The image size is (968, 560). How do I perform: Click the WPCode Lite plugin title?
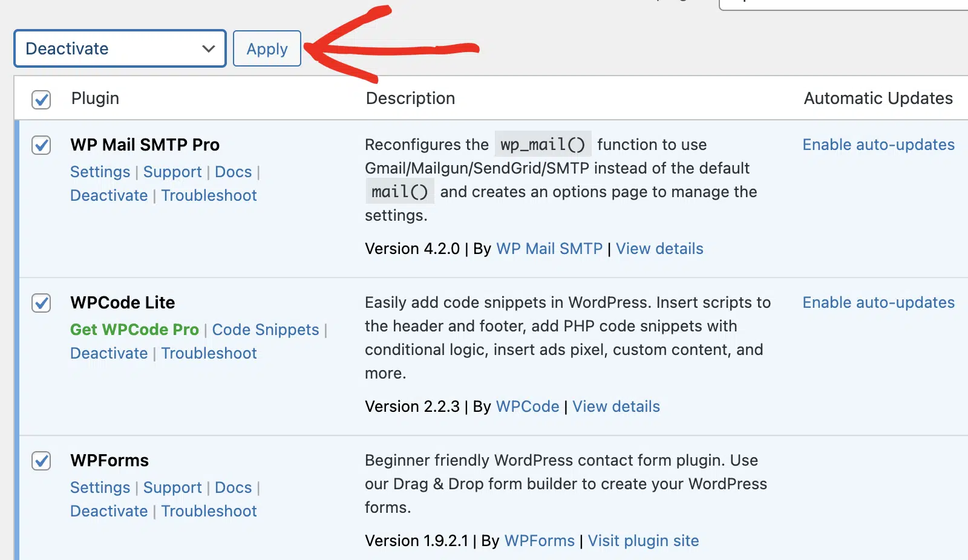(122, 302)
